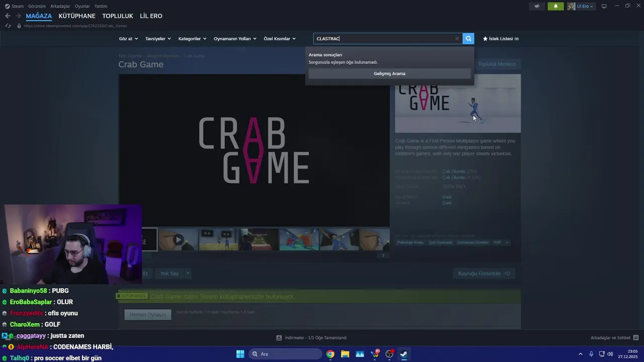Go back with the left arrow

8,16
